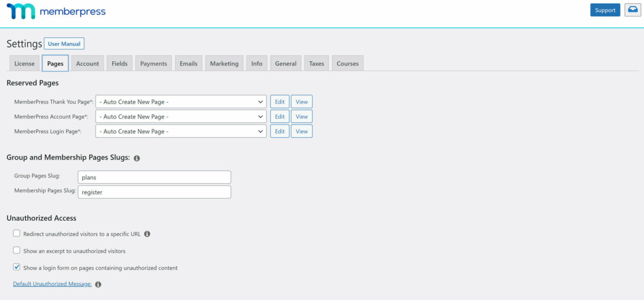The image size is (644, 300).
Task: Check Show an excerpt to unauthorized visitors
Action: point(16,250)
